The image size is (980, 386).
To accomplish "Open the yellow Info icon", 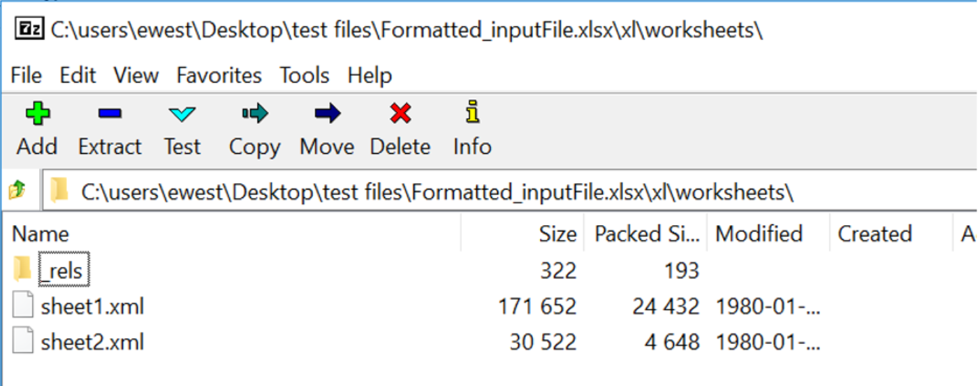I will pos(473,113).
